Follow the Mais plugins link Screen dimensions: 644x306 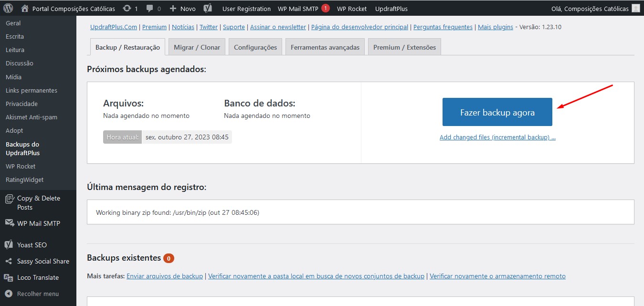[x=496, y=27]
